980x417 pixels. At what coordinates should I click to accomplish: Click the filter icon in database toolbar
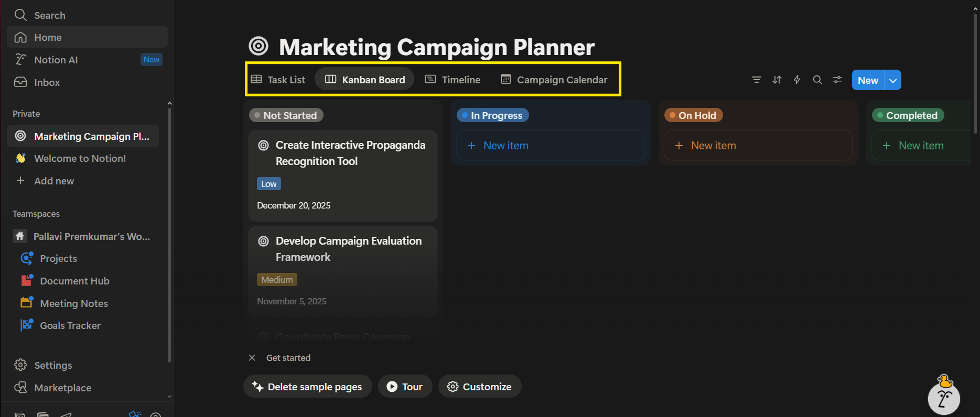coord(756,80)
